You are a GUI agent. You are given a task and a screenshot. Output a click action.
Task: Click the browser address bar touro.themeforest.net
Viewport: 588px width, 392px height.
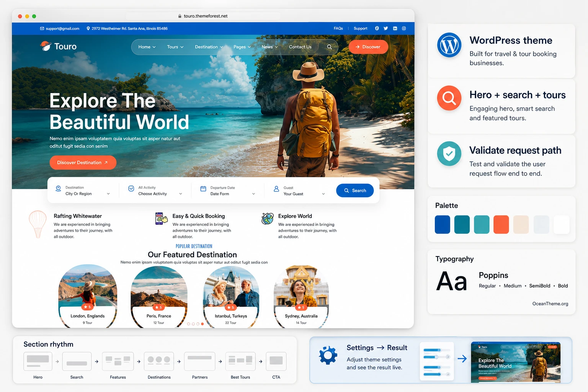tap(203, 16)
